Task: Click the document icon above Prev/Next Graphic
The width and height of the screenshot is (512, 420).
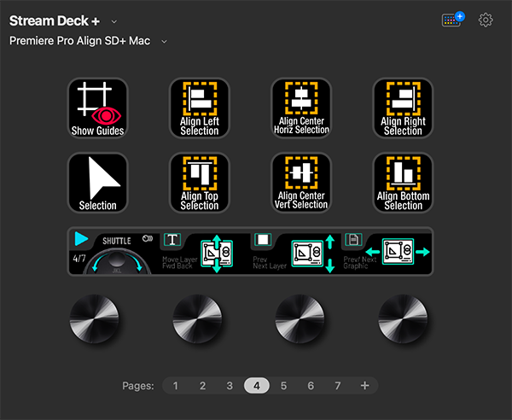Action: pyautogui.click(x=353, y=240)
